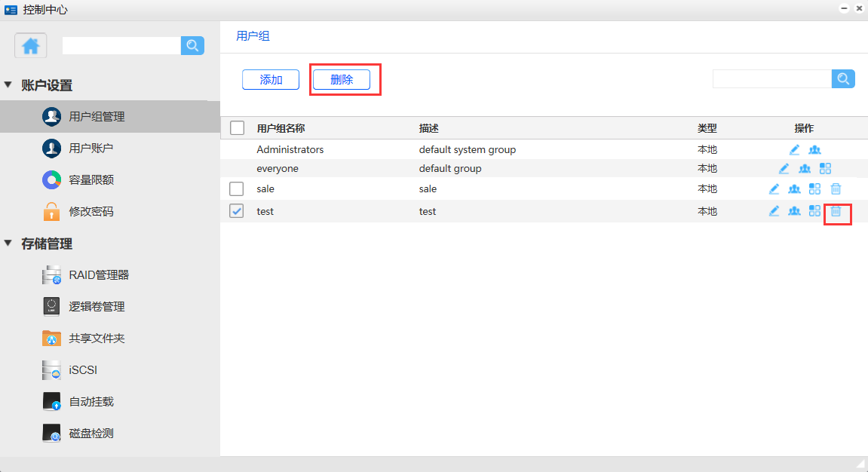Click the 添加 button
The width and height of the screenshot is (868, 472).
point(271,80)
